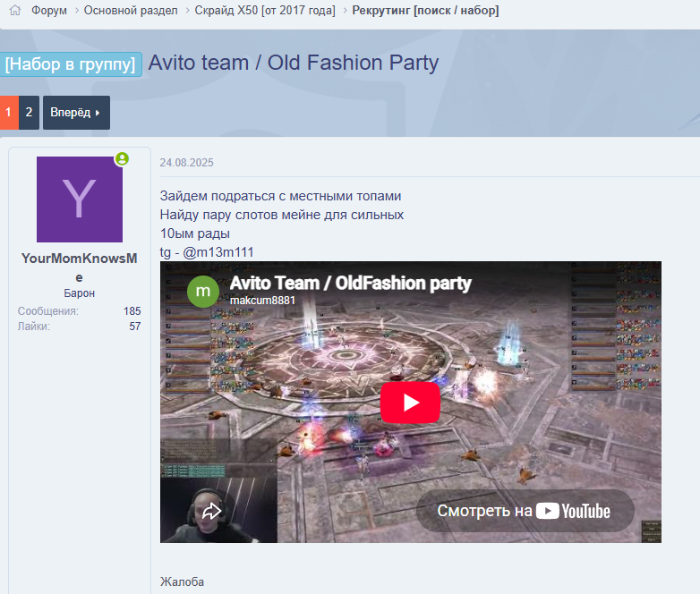This screenshot has height=594, width=700.
Task: Open Рекрутинг [поиск / набор] breadcrumb
Action: 425,10
